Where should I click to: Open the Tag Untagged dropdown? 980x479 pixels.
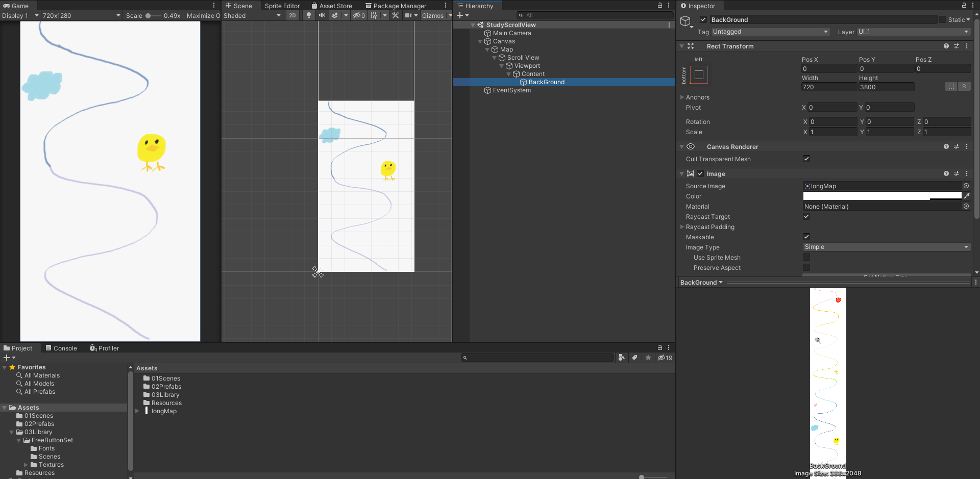pyautogui.click(x=771, y=32)
